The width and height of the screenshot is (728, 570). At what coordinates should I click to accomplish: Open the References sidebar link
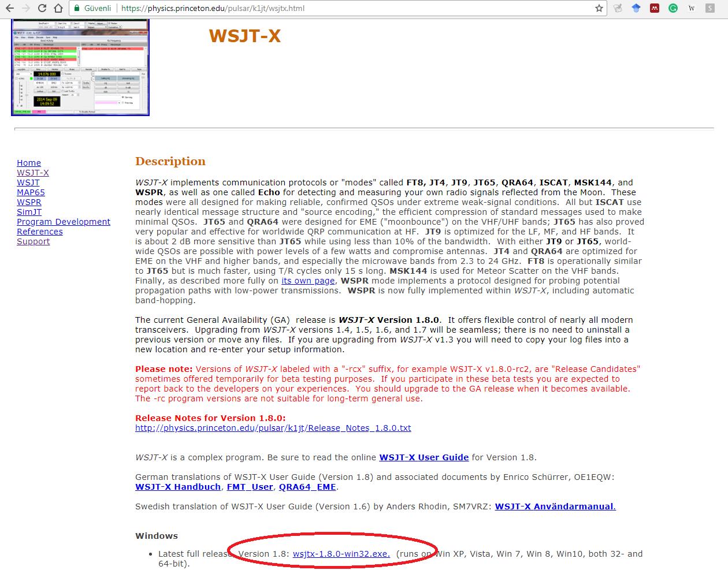[40, 232]
